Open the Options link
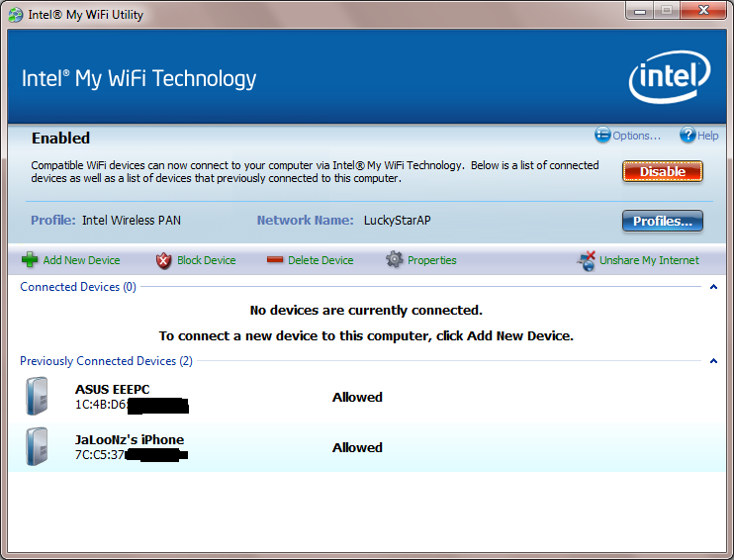Image resolution: width=734 pixels, height=560 pixels. point(637,136)
